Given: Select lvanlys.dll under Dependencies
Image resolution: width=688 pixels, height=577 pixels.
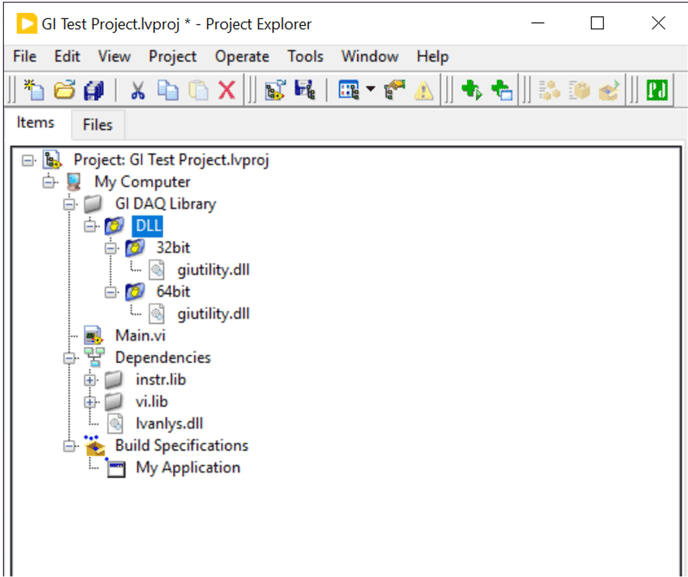Looking at the screenshot, I should point(169,424).
